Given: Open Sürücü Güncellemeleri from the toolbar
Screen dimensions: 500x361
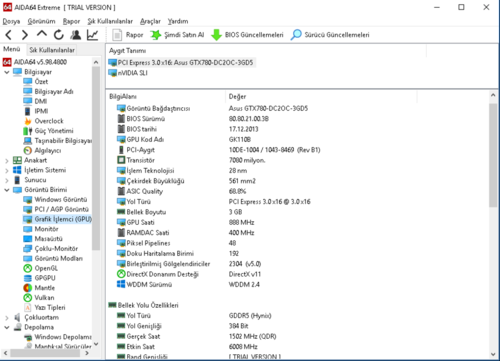Looking at the screenshot, I should pyautogui.click(x=330, y=35).
